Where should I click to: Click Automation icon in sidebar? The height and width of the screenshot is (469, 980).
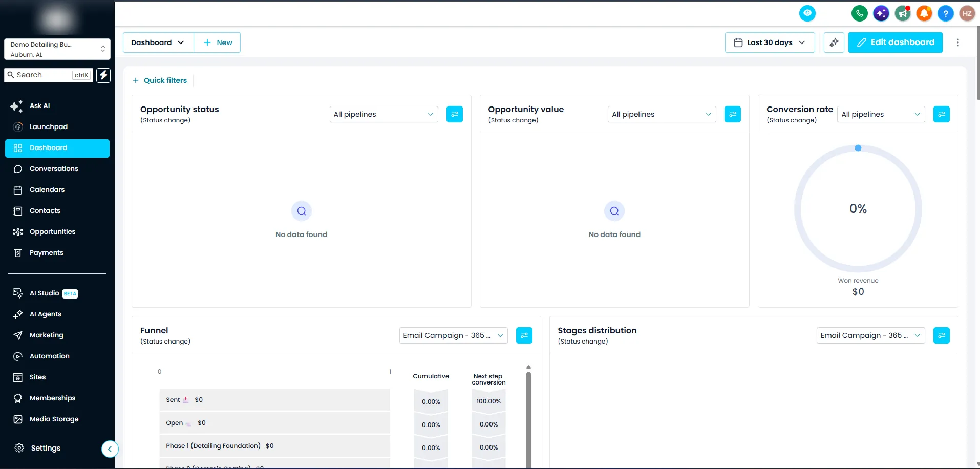(18, 356)
